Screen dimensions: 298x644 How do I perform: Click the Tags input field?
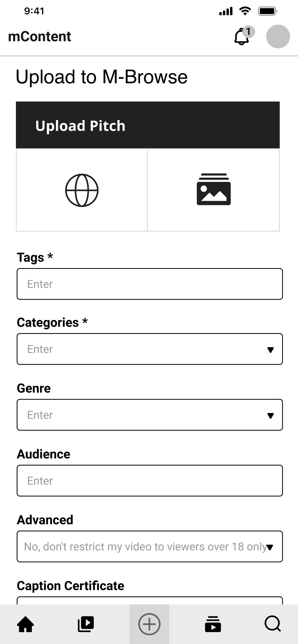150,284
